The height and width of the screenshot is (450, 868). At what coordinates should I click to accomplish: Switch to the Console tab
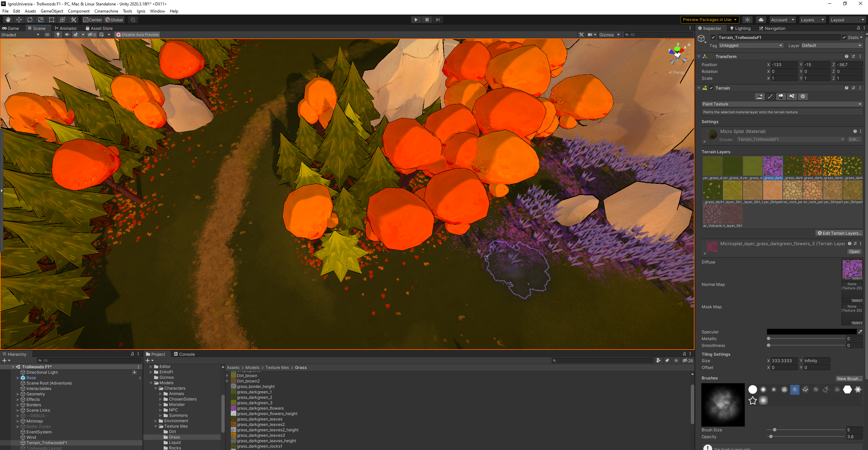(184, 354)
